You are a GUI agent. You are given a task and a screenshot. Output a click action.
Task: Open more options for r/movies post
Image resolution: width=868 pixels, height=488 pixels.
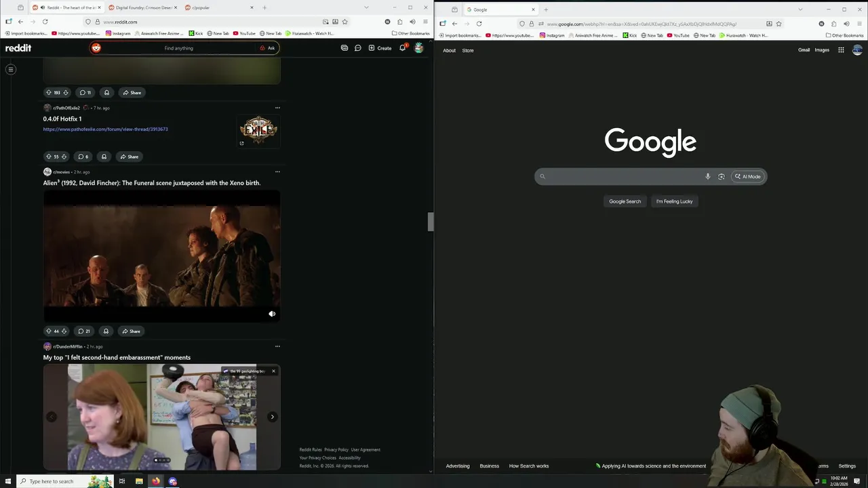pyautogui.click(x=277, y=171)
